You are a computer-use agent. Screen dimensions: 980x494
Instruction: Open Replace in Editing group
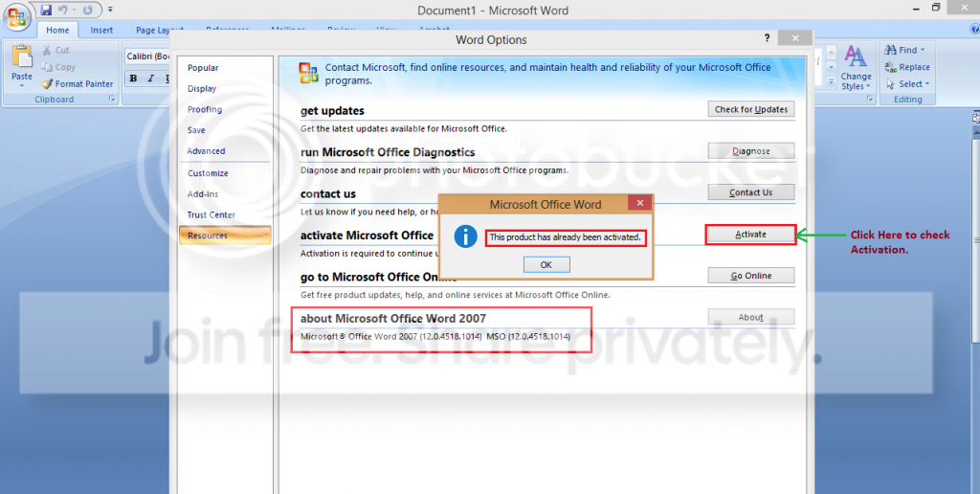point(907,67)
